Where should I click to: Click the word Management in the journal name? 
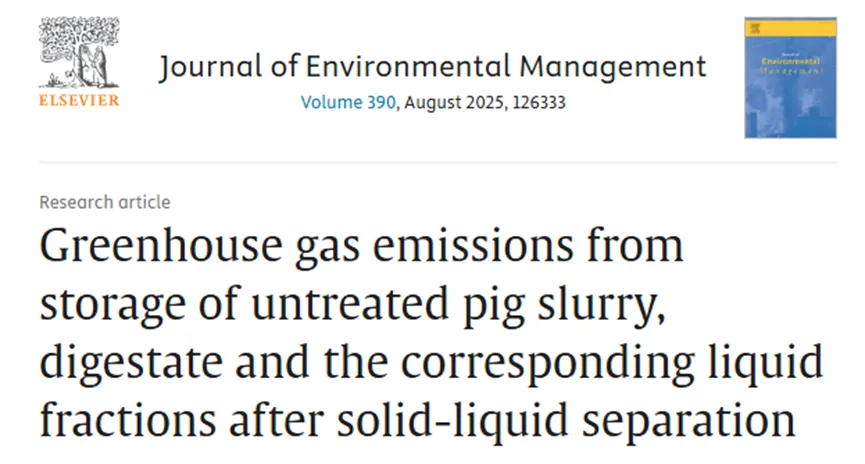coord(613,67)
